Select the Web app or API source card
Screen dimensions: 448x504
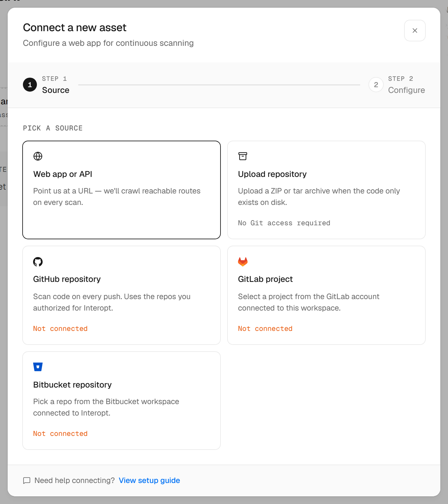(x=122, y=190)
